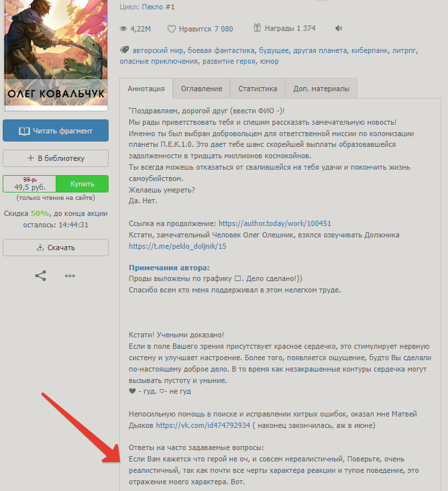Click the speaker audiobook icon

(x=339, y=28)
